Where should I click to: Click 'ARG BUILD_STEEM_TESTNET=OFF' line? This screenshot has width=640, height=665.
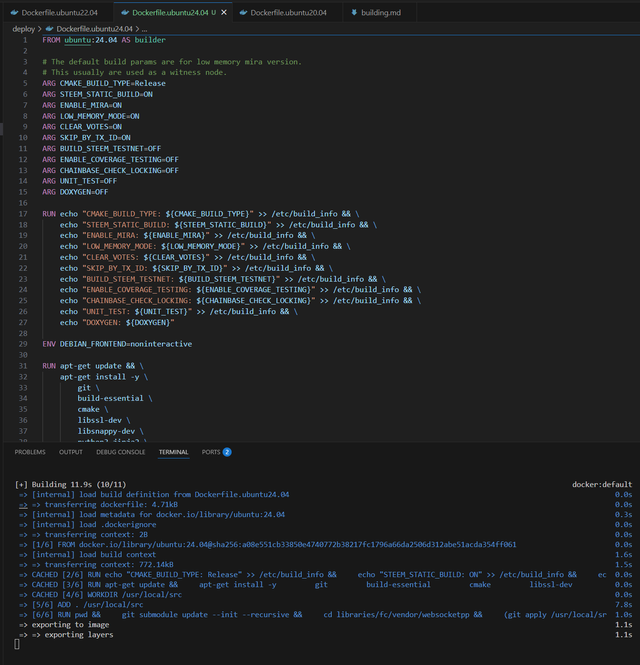pyautogui.click(x=102, y=148)
